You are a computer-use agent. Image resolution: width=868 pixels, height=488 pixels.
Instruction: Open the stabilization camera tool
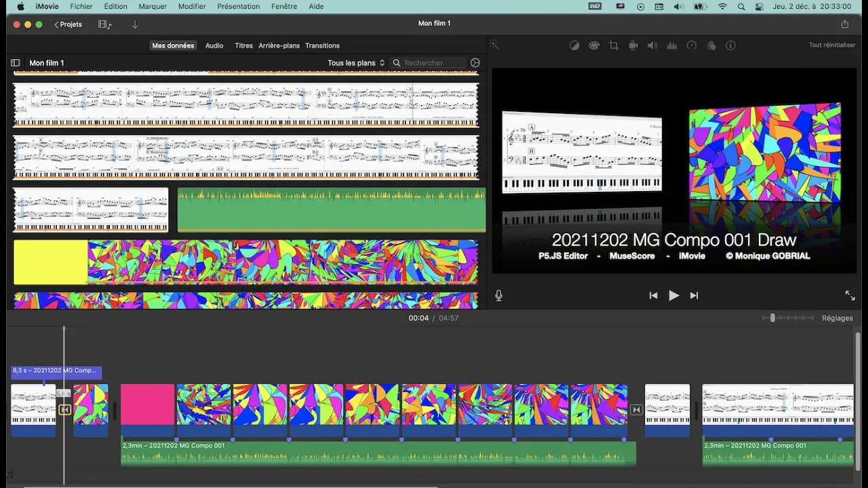pos(633,45)
